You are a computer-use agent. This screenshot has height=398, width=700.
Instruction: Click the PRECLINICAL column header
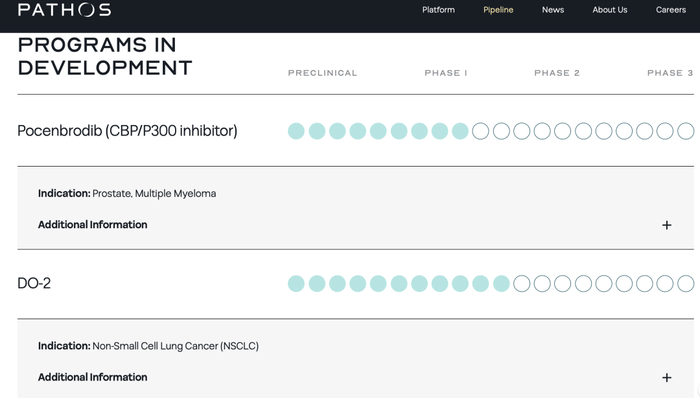pyautogui.click(x=322, y=73)
